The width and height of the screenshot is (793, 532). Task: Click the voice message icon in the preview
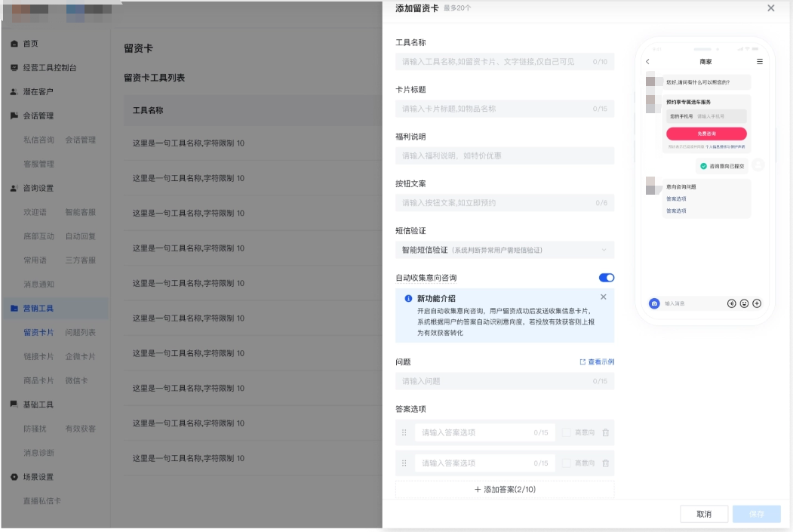click(x=731, y=303)
